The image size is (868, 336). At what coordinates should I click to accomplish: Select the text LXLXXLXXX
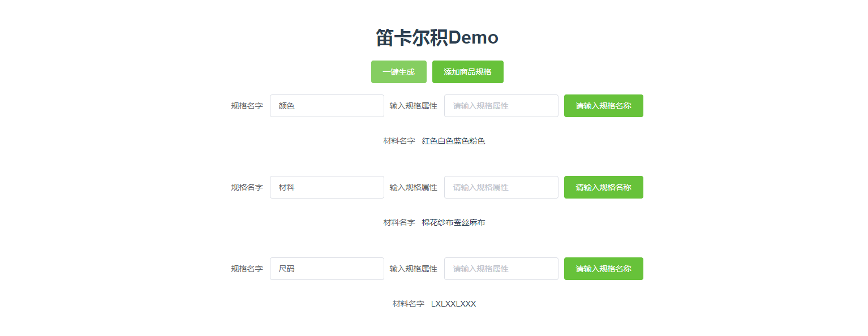coord(454,304)
